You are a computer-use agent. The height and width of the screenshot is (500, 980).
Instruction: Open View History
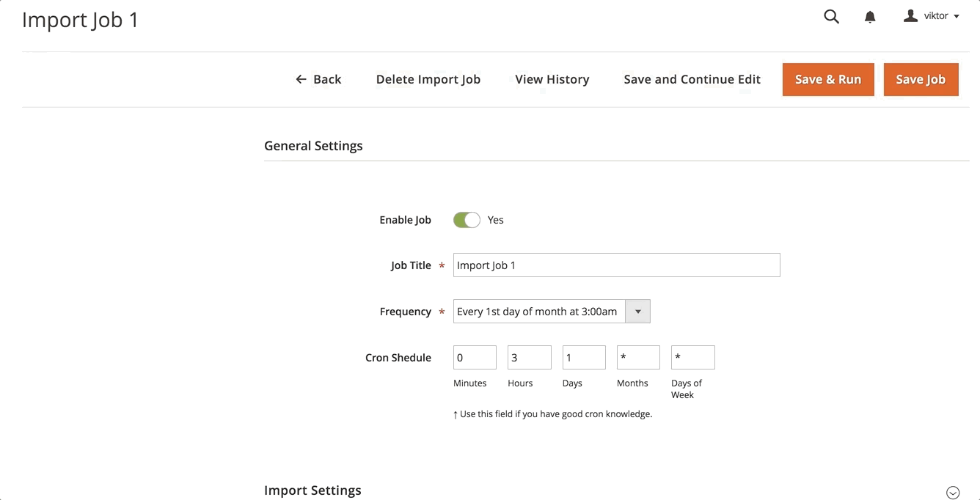coord(552,79)
